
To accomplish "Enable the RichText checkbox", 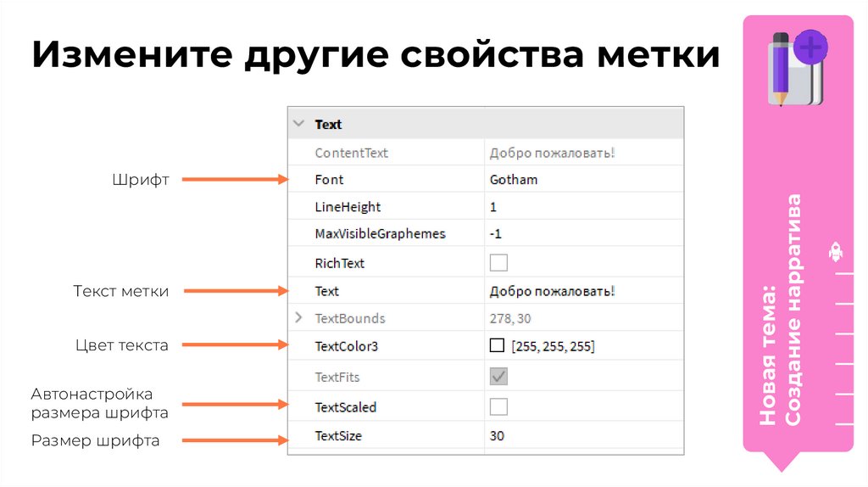I will (x=498, y=262).
